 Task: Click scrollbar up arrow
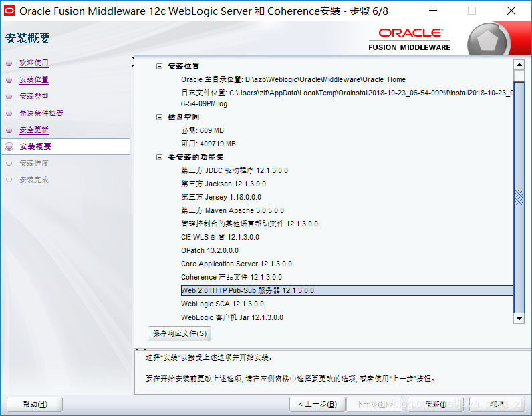click(519, 65)
